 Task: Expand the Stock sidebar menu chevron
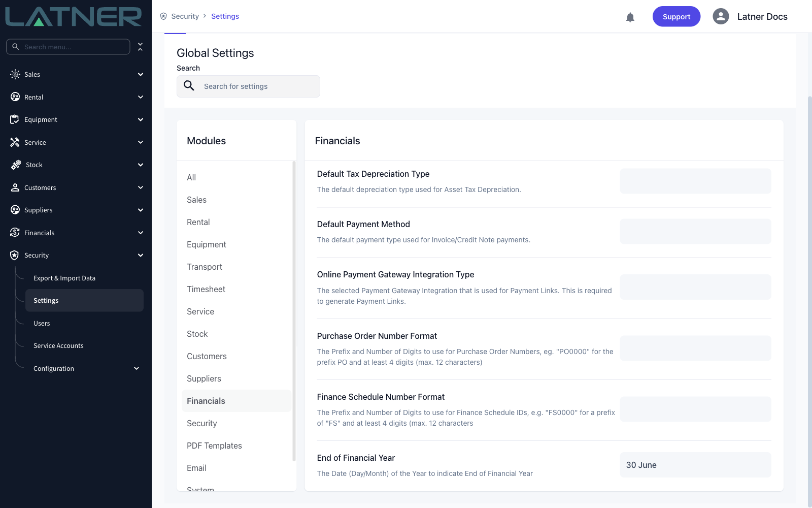[x=141, y=165]
